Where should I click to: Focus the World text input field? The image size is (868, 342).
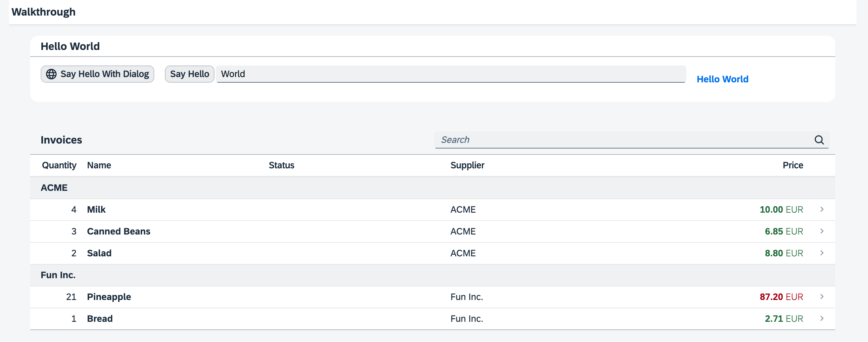pyautogui.click(x=450, y=74)
